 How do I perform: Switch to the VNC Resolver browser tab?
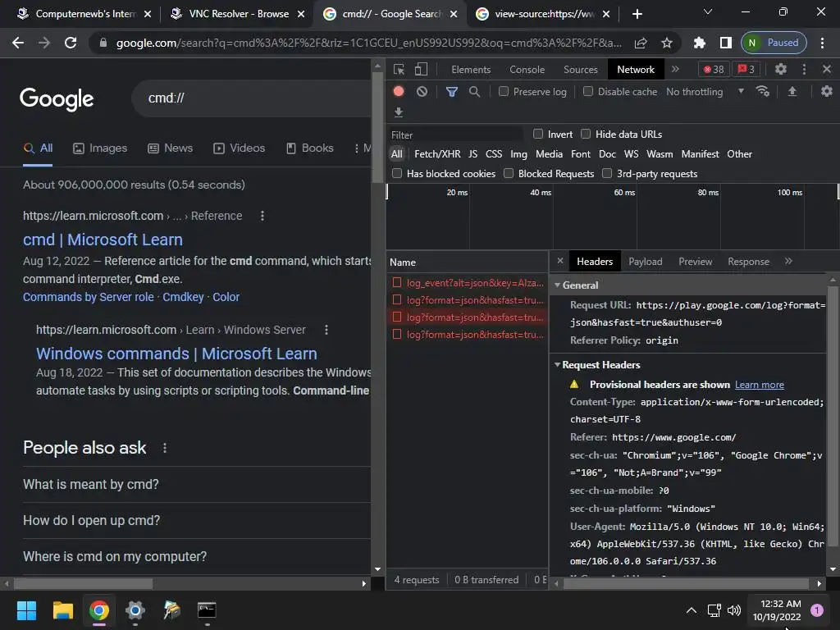pyautogui.click(x=239, y=14)
